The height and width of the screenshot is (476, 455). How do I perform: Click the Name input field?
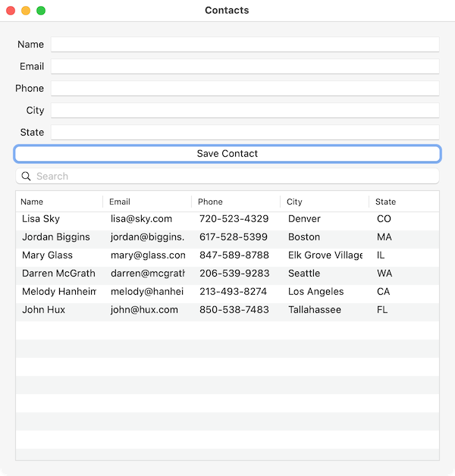click(x=245, y=44)
